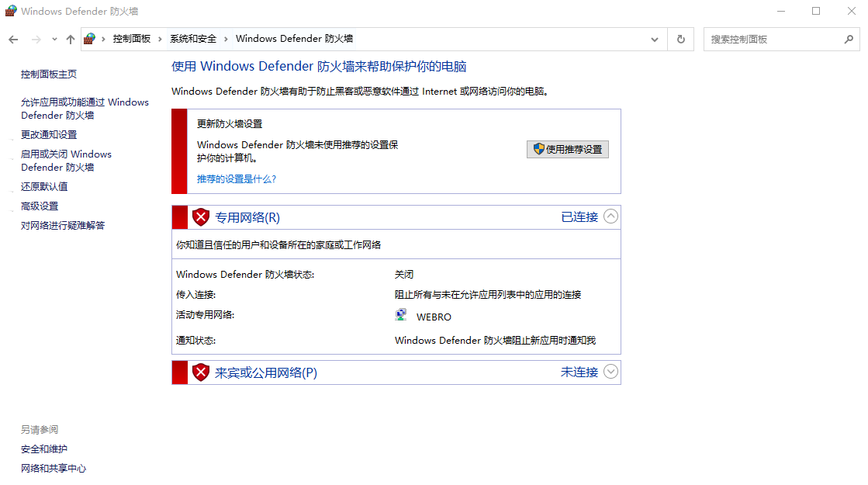Click the Back navigation arrow
The height and width of the screenshot is (485, 868).
click(x=13, y=40)
